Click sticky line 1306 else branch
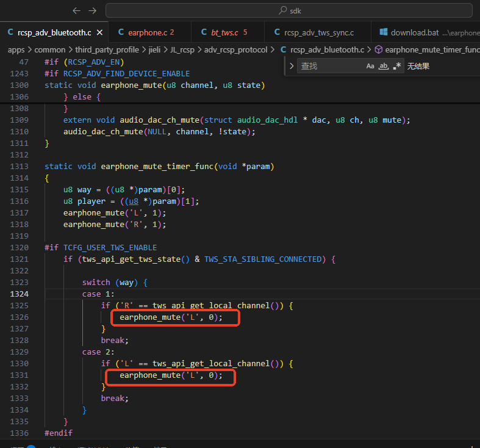The image size is (480, 448). 82,97
